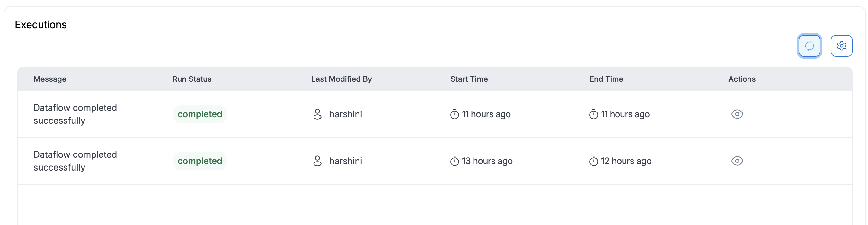Click the refresh executions icon
This screenshot has height=225, width=868.
(809, 46)
